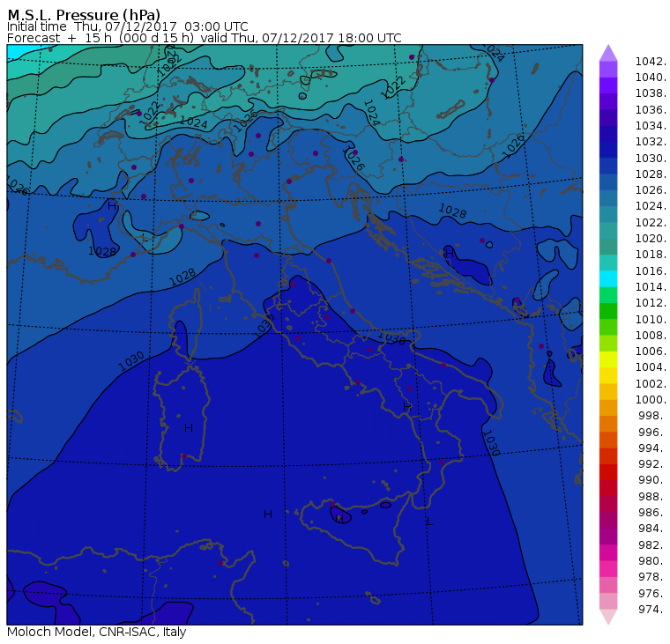The width and height of the screenshot is (670, 644).
Task: Click the '990.' legend label
Action: pos(652,479)
